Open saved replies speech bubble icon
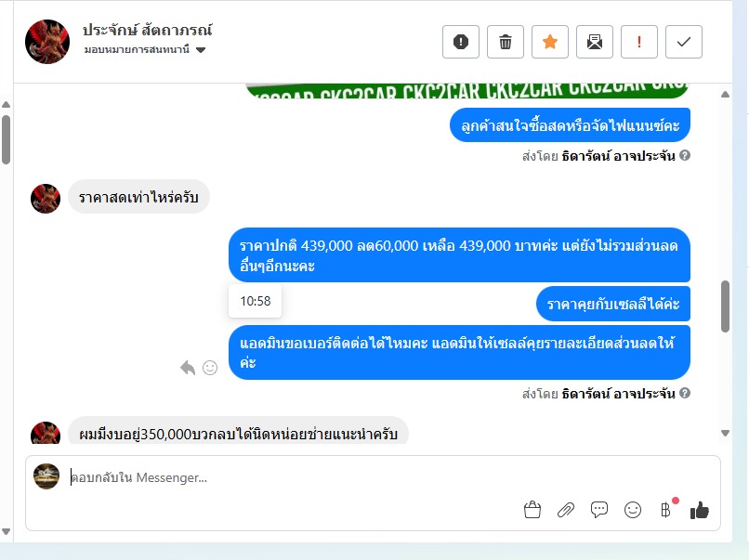The image size is (749, 560). 599,510
